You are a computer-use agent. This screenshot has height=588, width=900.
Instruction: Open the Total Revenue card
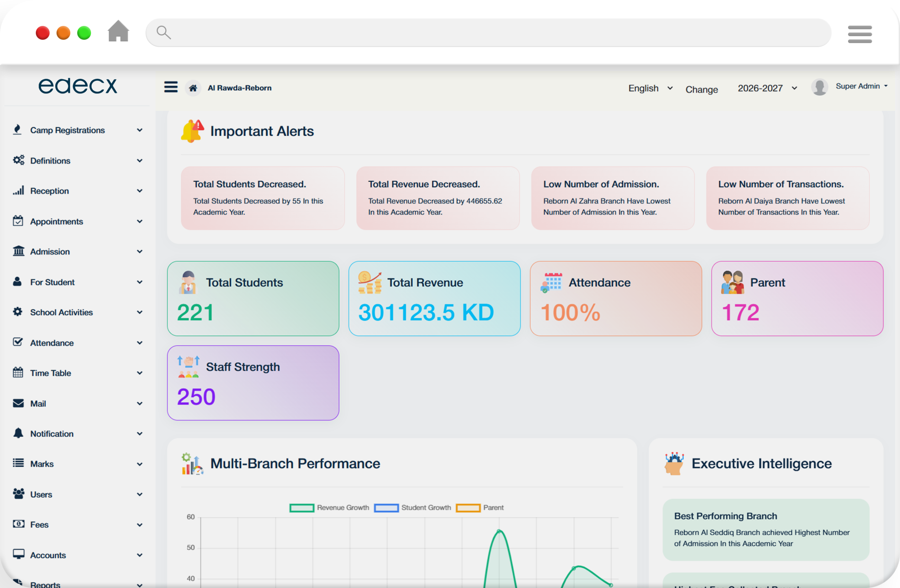434,298
